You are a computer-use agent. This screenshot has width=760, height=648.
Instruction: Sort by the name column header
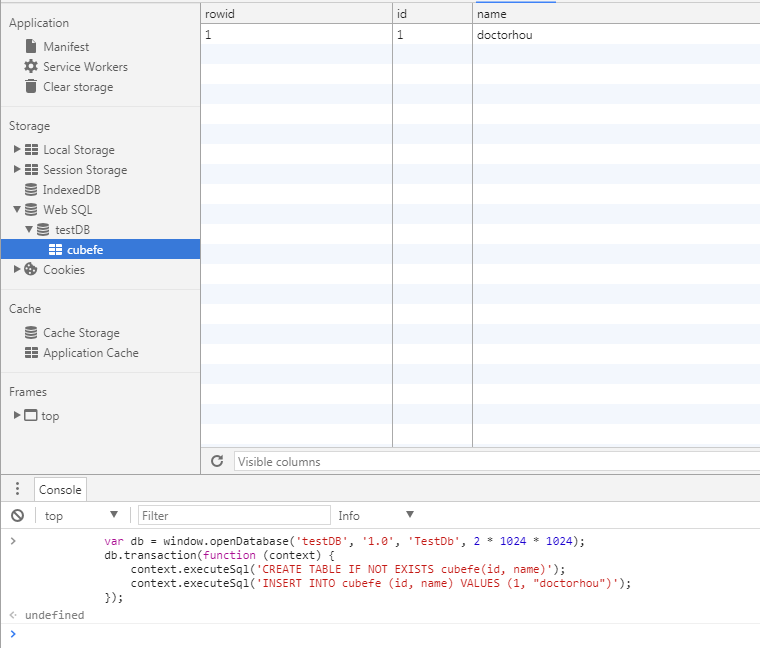tap(616, 14)
